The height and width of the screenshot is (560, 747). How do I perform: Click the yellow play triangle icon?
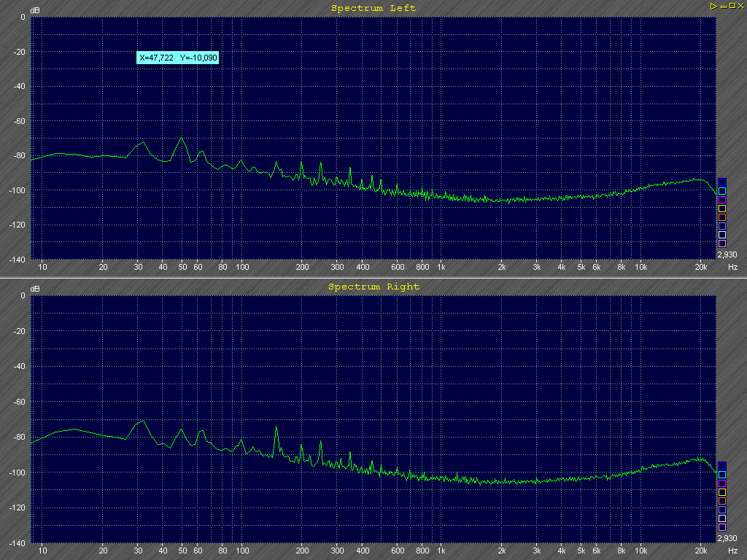tap(713, 6)
